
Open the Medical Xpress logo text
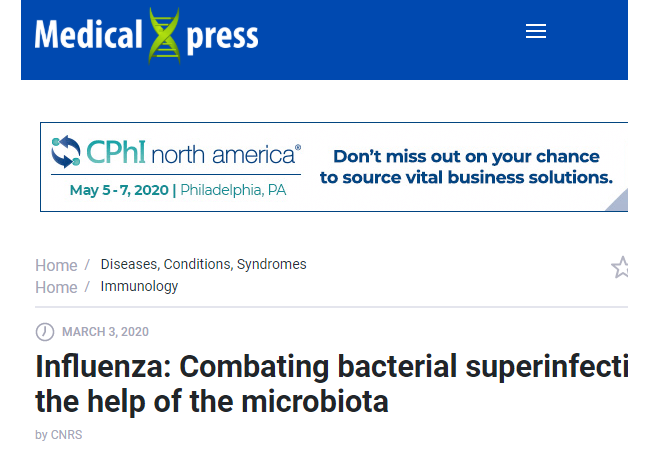(x=147, y=36)
